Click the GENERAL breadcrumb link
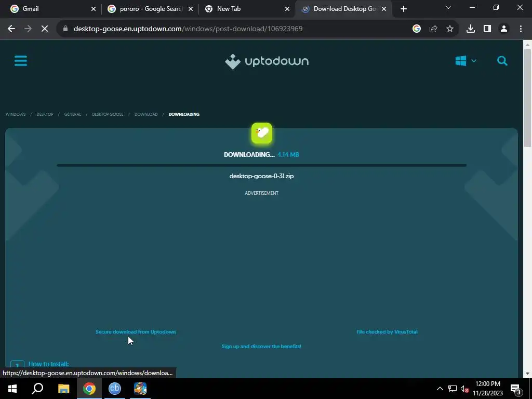This screenshot has width=532, height=399. 73,114
